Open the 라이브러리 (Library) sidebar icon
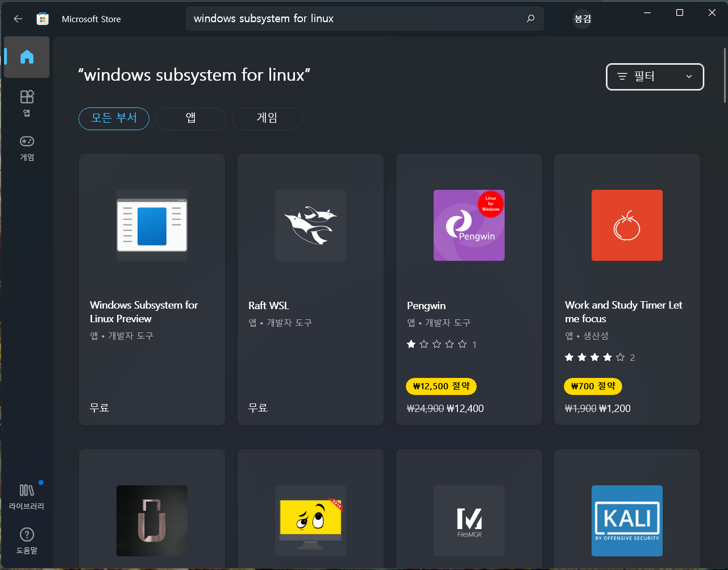Viewport: 728px width, 570px height. 27,496
